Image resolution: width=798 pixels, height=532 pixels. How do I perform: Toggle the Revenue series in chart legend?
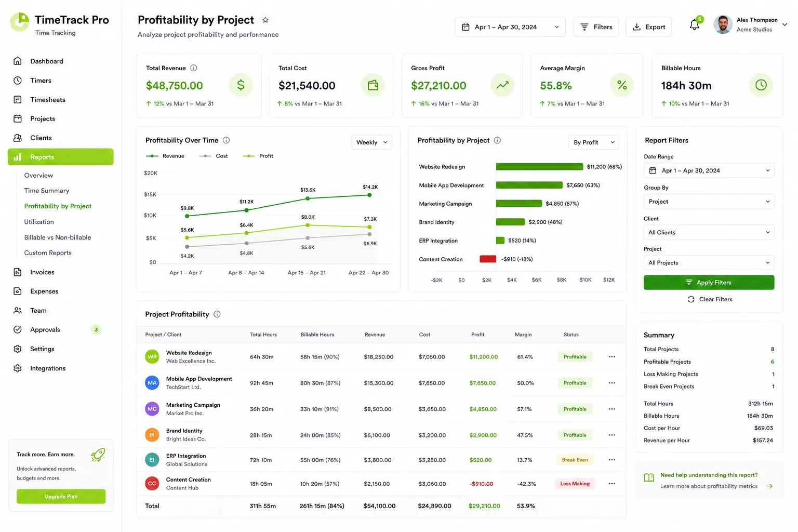click(x=165, y=156)
